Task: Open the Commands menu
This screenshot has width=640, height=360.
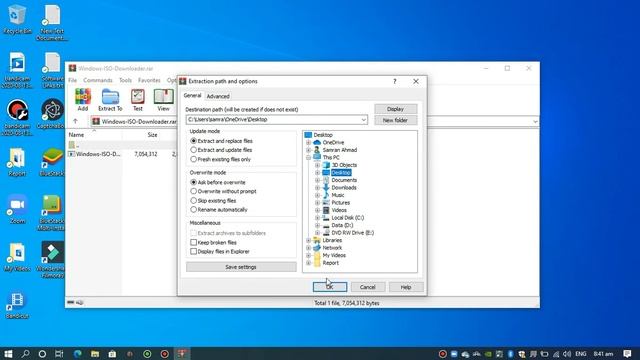Action: [x=98, y=80]
